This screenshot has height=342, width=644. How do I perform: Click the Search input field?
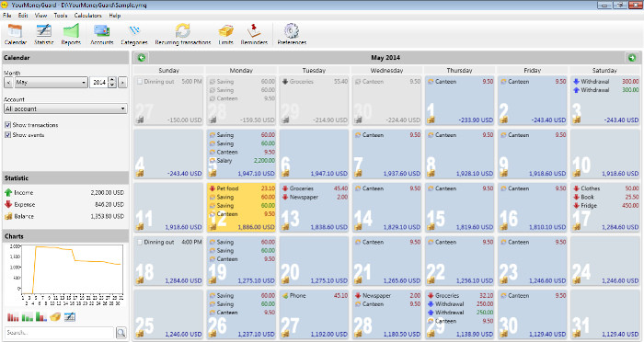coord(59,333)
